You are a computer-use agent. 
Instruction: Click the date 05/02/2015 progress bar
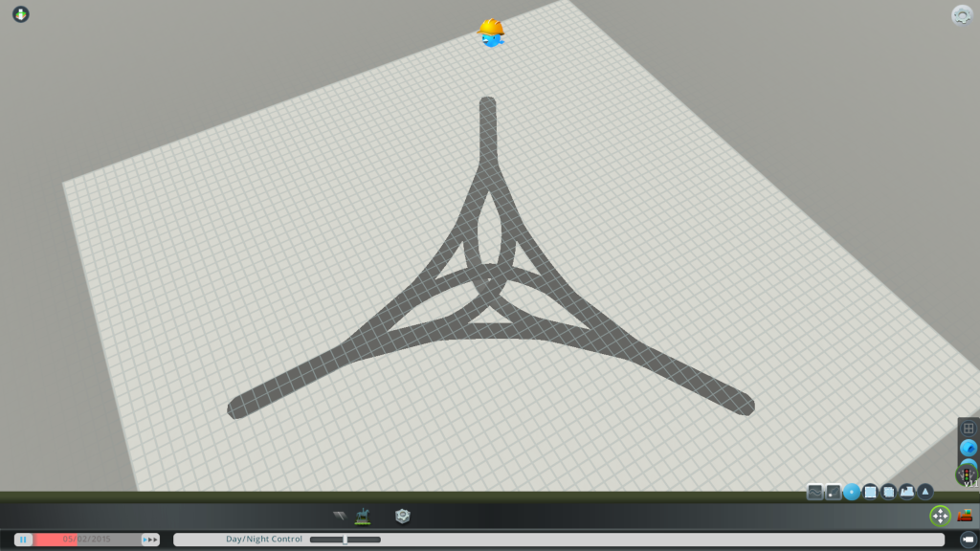(x=87, y=540)
